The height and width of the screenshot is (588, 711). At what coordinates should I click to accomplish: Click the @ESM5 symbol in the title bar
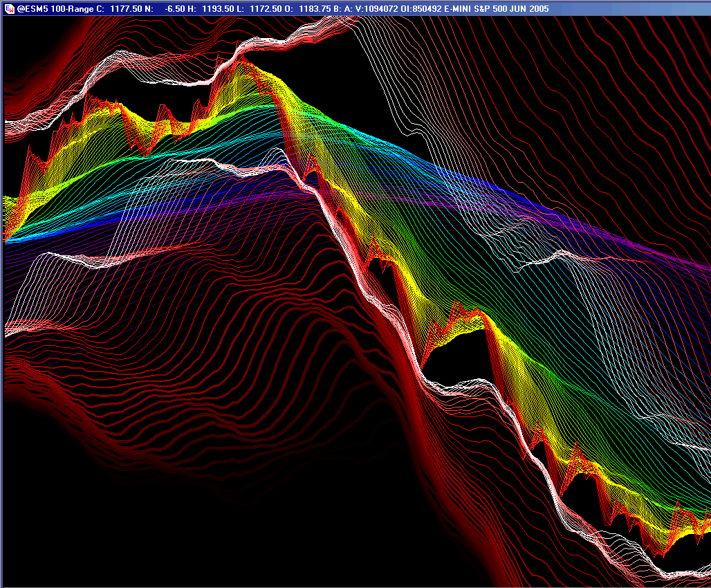33,9
